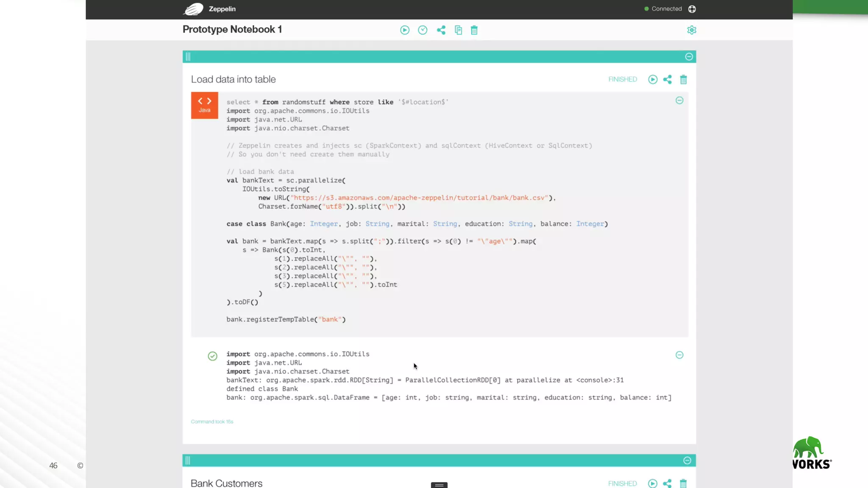Click into the bank.registerTempTable code line
The image size is (868, 488).
click(286, 319)
